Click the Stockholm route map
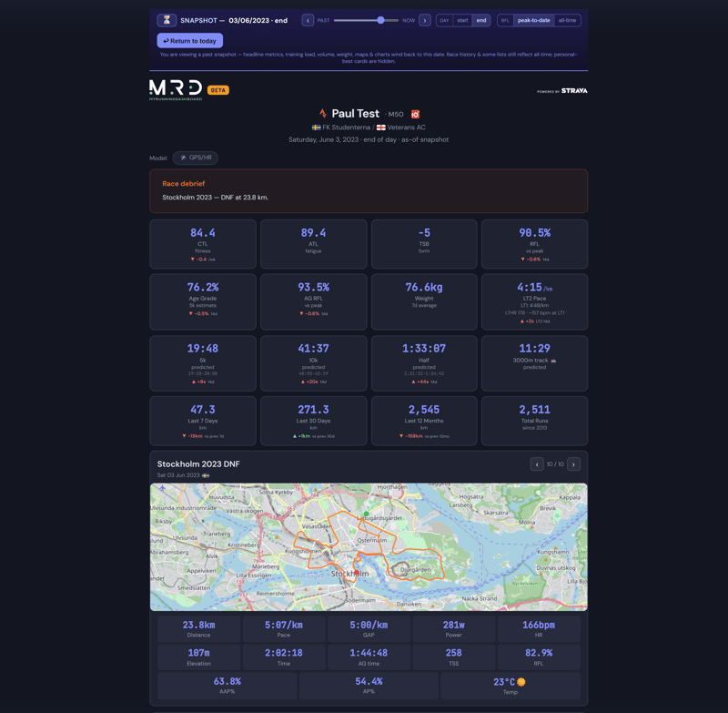 tap(369, 547)
